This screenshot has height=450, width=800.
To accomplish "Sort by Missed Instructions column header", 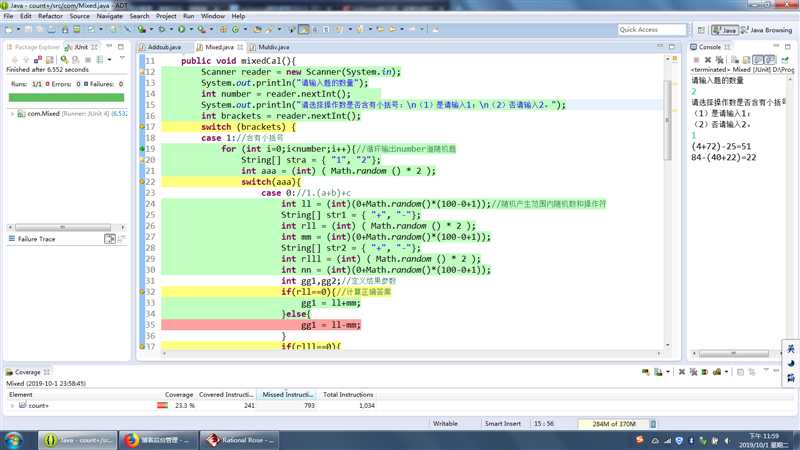I will (287, 394).
